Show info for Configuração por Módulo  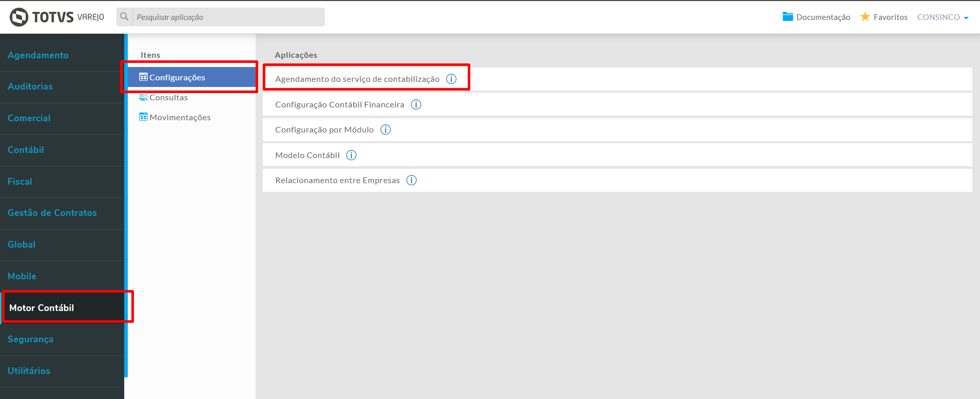tap(385, 129)
